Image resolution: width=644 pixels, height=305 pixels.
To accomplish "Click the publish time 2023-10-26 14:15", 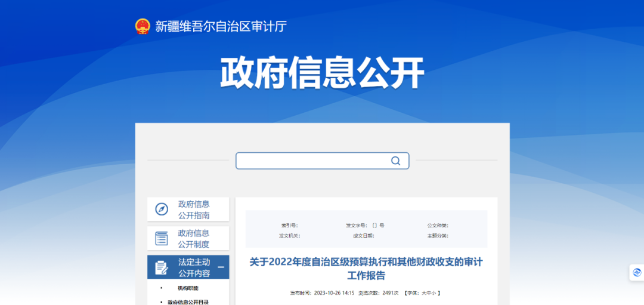I will (334, 293).
